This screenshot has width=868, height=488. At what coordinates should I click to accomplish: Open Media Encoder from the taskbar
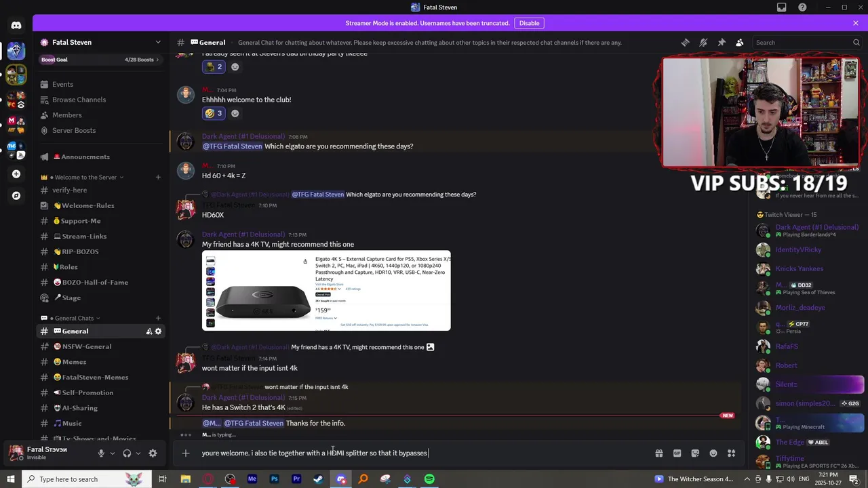click(x=252, y=479)
